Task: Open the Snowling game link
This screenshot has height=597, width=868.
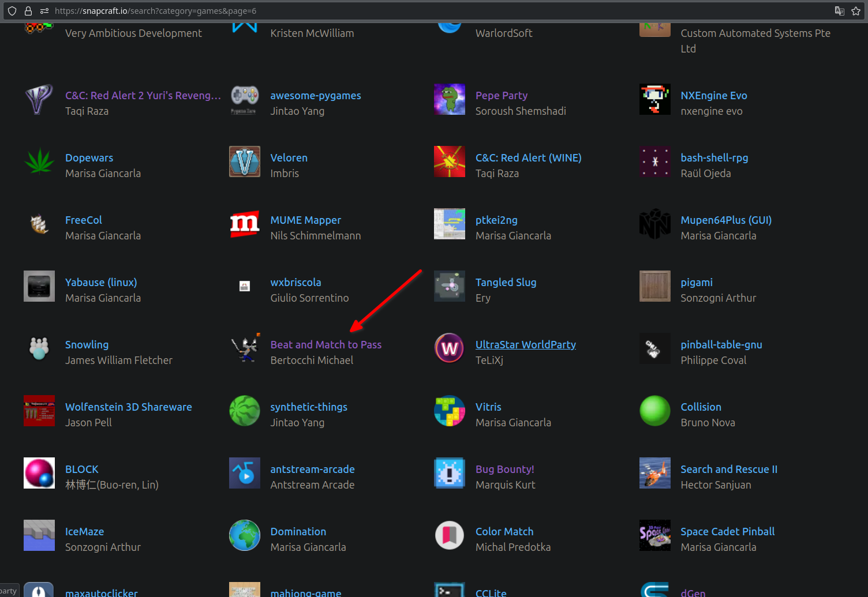Action: click(87, 344)
